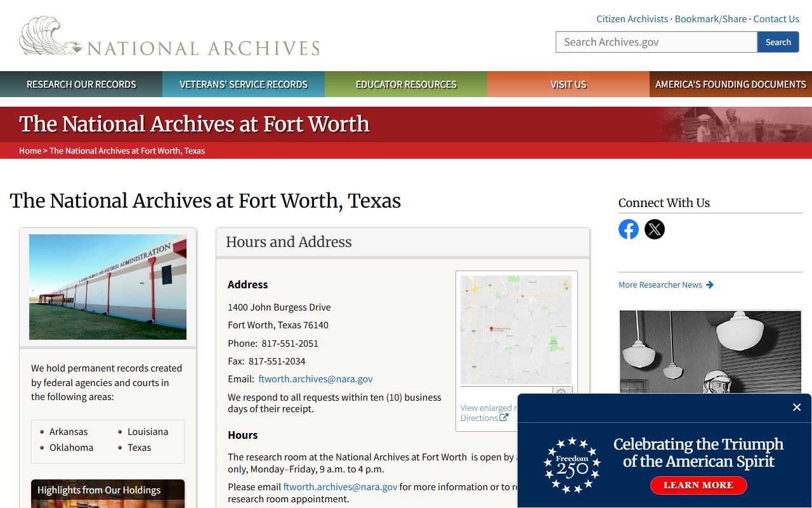Click the 'Louisiana' list item
The width and height of the screenshot is (812, 508).
[x=148, y=432]
